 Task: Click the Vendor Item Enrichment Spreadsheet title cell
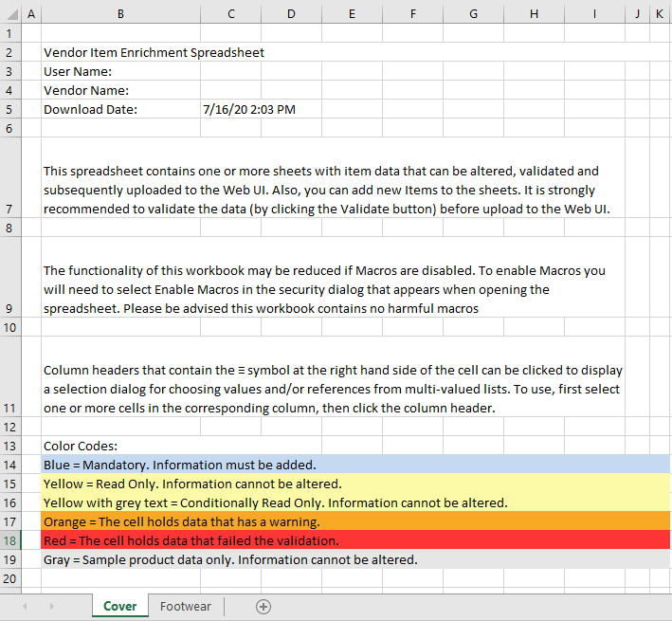(121, 52)
